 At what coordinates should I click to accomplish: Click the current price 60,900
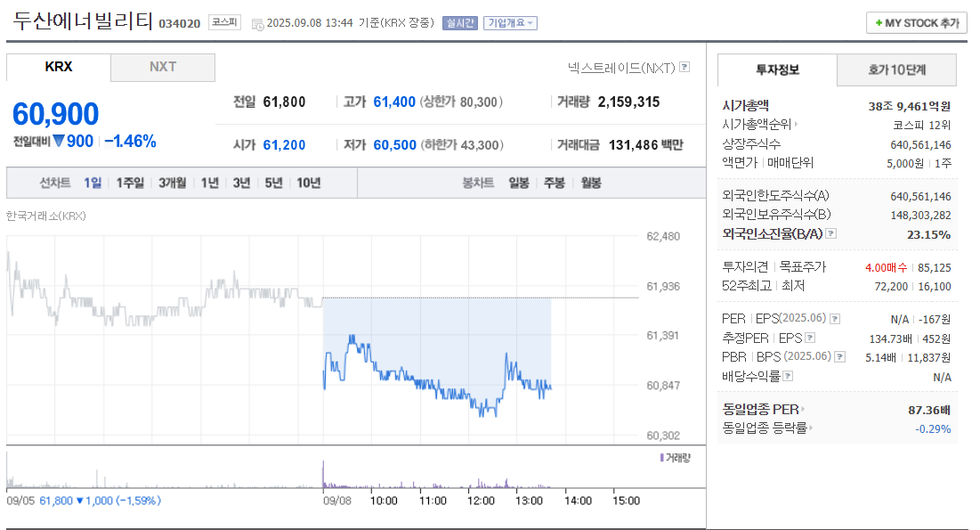(55, 115)
